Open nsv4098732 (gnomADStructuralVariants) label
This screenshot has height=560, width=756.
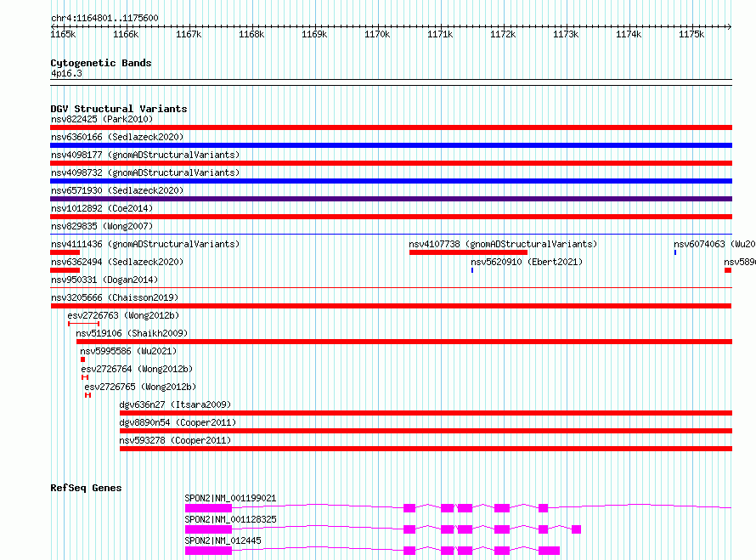click(x=145, y=173)
